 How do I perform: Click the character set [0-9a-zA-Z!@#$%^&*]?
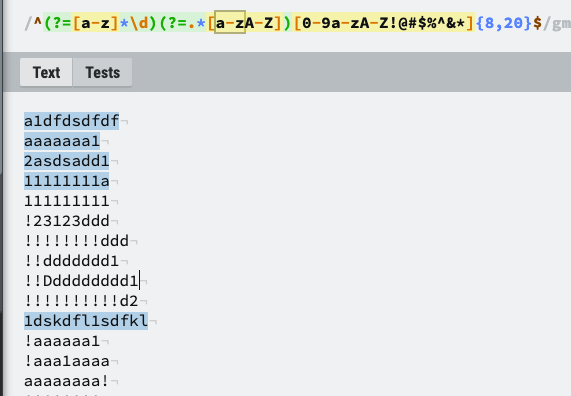tap(383, 23)
